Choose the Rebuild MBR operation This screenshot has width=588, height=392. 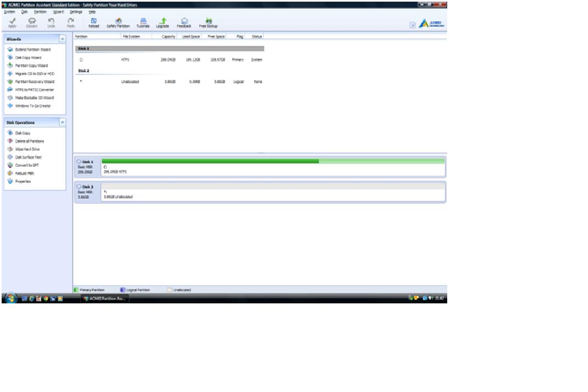click(x=21, y=173)
